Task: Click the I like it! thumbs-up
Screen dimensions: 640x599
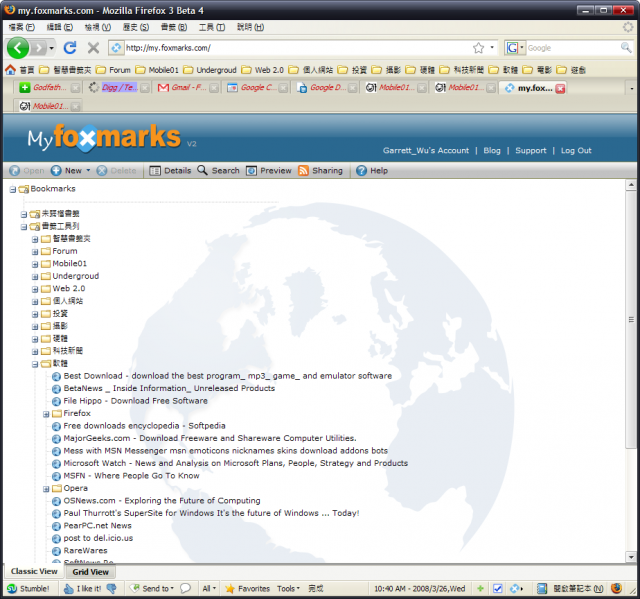Action: 82,588
